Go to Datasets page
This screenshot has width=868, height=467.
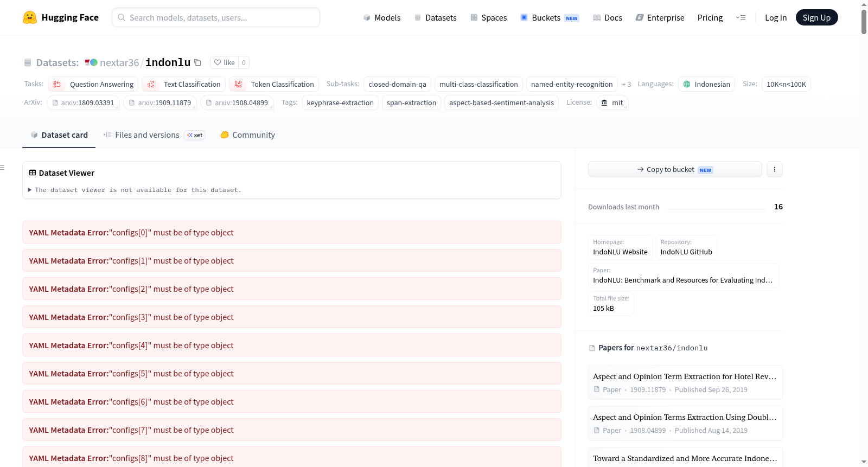click(436, 18)
